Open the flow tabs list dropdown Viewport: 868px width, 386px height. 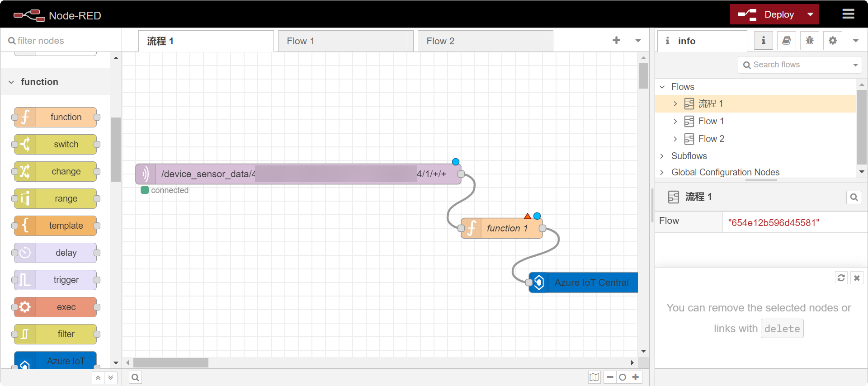click(638, 40)
